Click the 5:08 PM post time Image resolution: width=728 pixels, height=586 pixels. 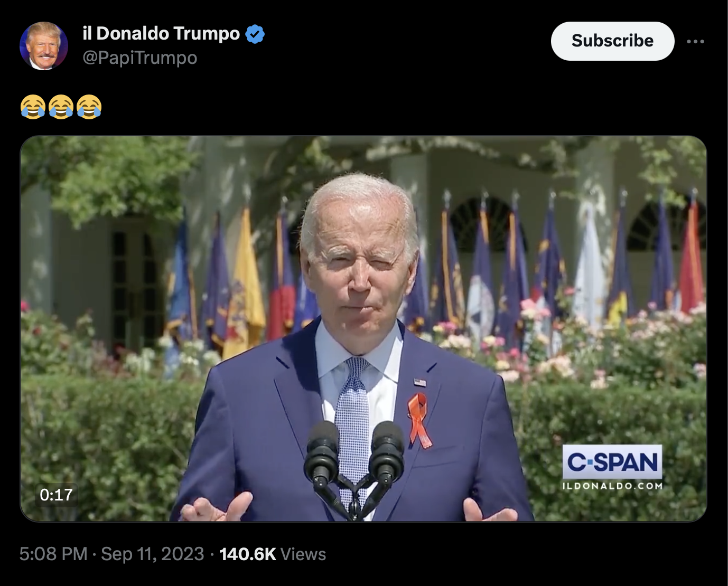[x=53, y=554]
